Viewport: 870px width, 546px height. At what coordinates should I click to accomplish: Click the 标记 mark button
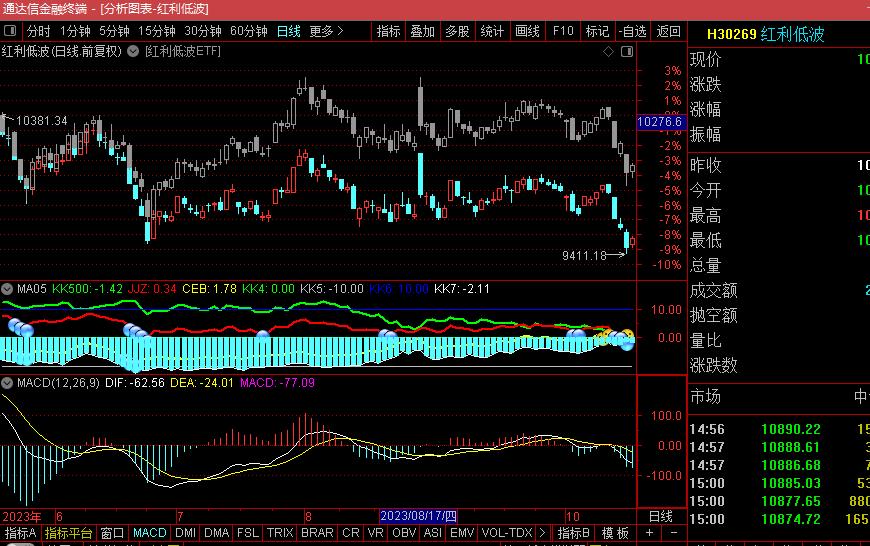pos(598,31)
